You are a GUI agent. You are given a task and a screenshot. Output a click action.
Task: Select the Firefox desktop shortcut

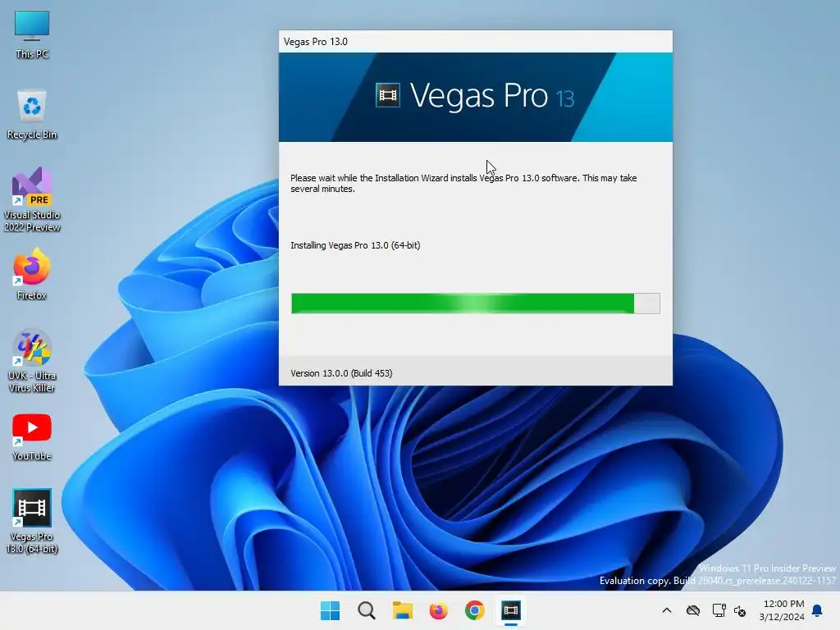click(x=32, y=274)
